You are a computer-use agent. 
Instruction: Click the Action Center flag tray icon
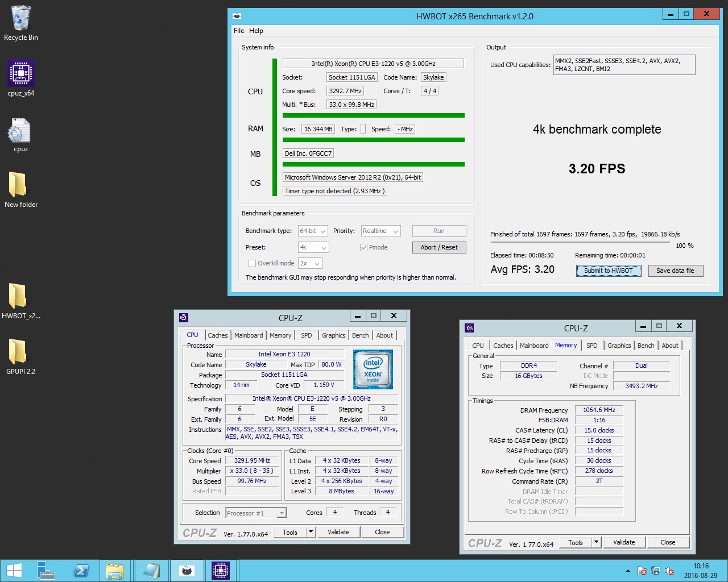642,571
